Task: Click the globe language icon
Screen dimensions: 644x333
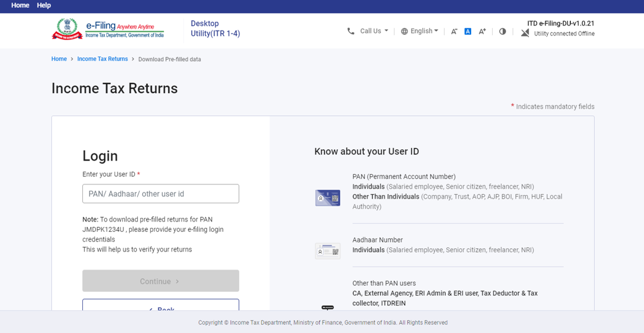Action: point(405,31)
